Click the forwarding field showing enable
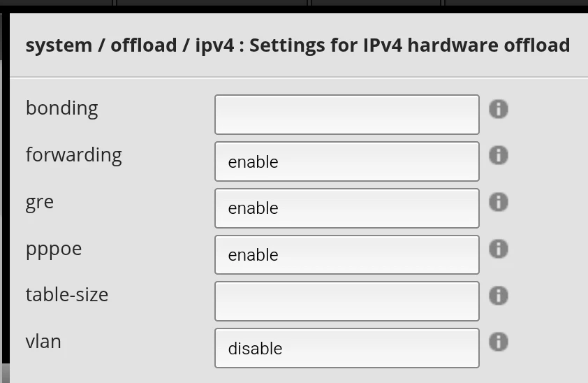The width and height of the screenshot is (588, 383). (346, 161)
